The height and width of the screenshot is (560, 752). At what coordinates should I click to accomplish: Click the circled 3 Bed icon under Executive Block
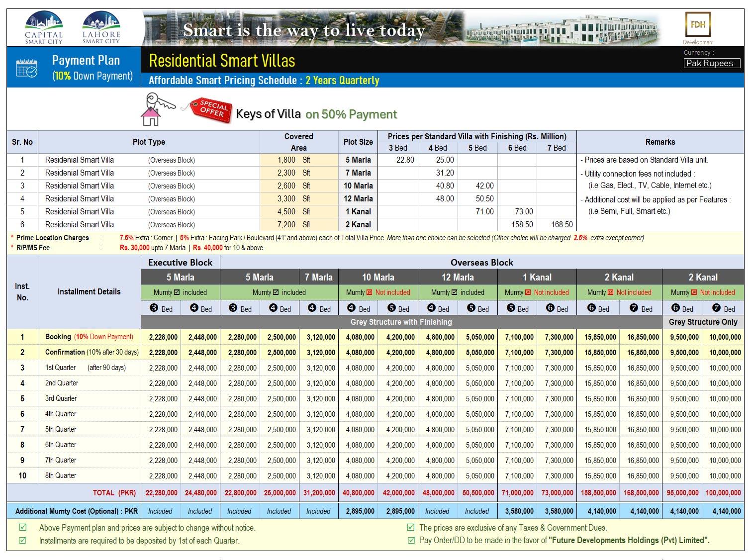tap(154, 308)
